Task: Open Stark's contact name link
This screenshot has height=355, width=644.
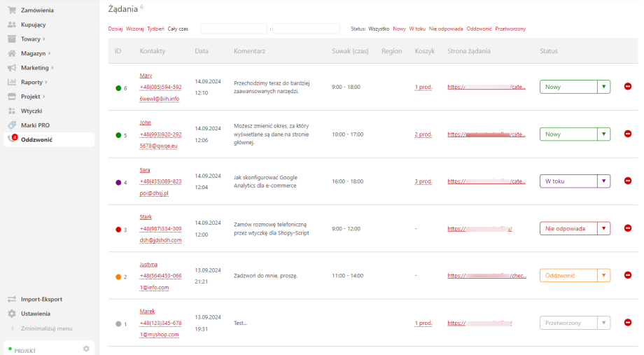Action: pos(146,217)
